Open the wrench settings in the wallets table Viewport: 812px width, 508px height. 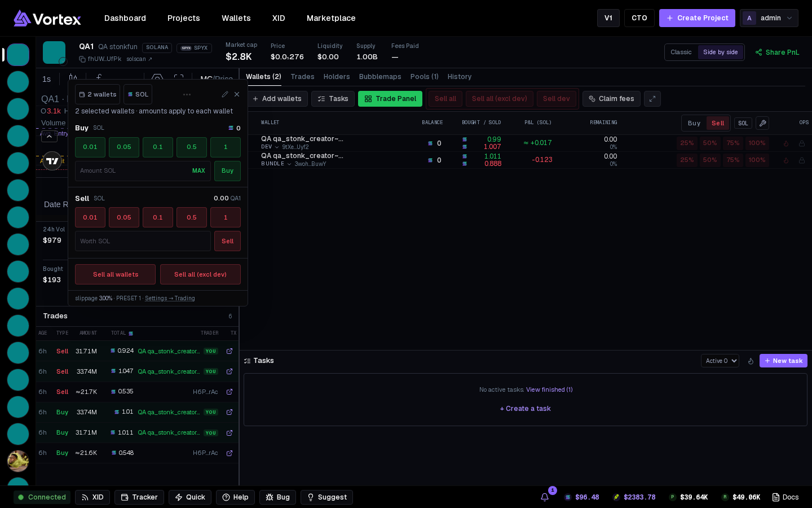pyautogui.click(x=762, y=123)
